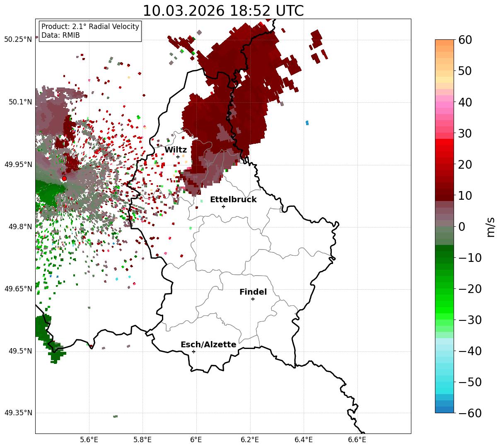Viewport: 500px width, 448px height.
Task: Click the small blue echo east of Luxembourg
Action: tap(307, 123)
